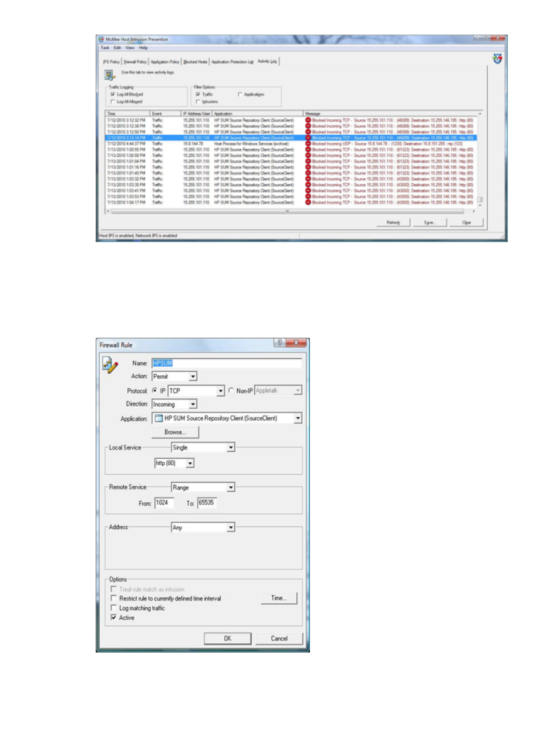
Task: Click the Save... button
Action: pos(430,223)
